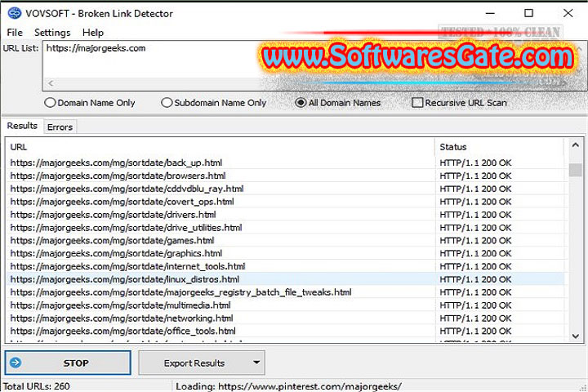The image size is (588, 392).
Task: Click the results scrollbar down arrow
Action: 575,336
